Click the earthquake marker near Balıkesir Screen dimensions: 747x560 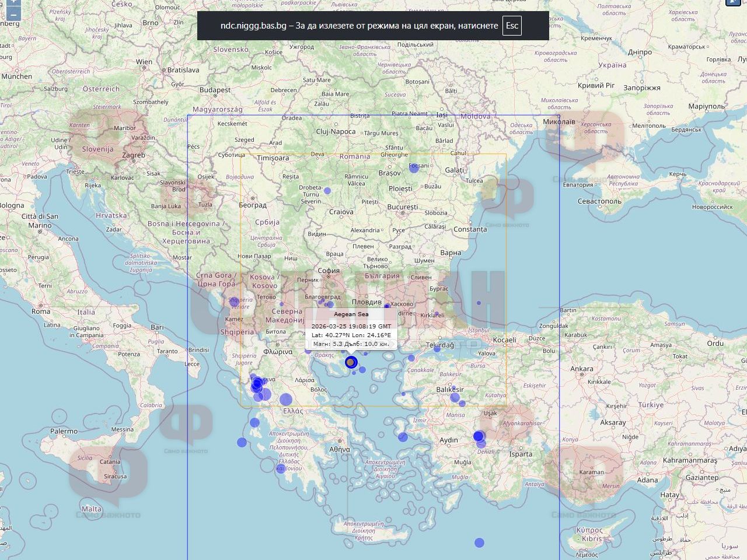(x=455, y=398)
